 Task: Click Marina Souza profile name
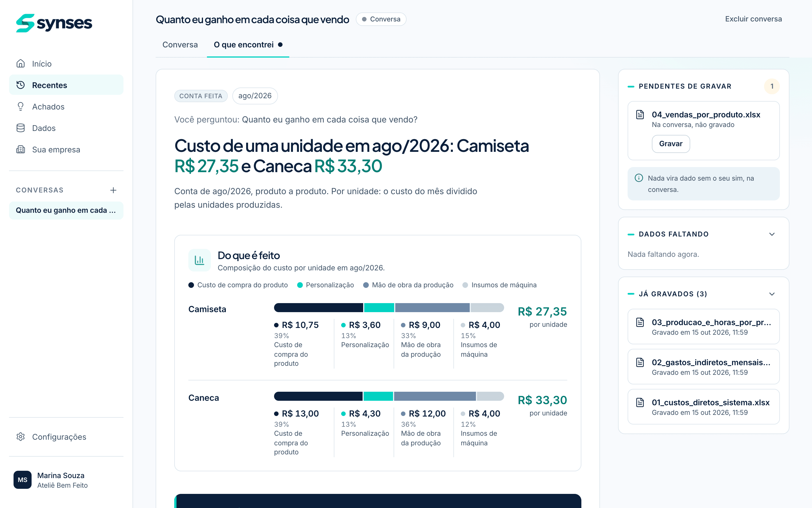pyautogui.click(x=61, y=476)
